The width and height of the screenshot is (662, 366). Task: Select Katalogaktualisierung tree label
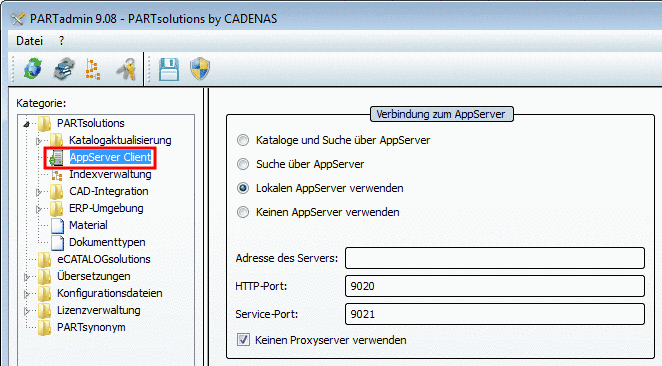(x=120, y=140)
